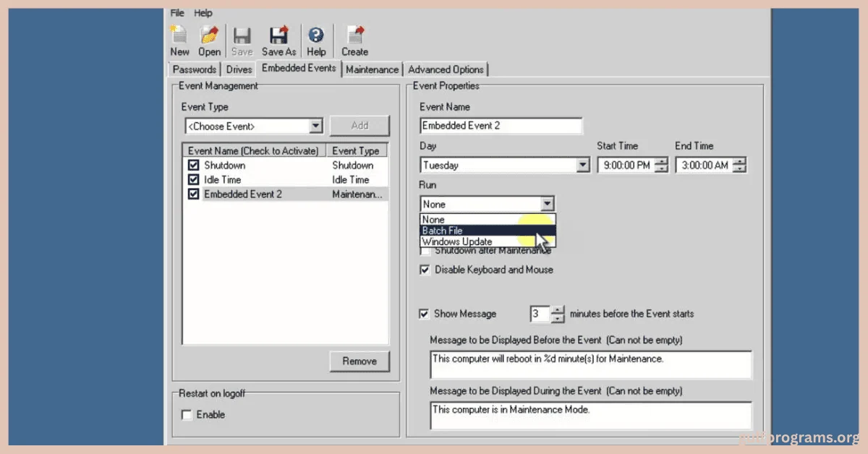The image size is (868, 454).
Task: Enable Restart on logoff checkbox
Action: click(x=187, y=415)
